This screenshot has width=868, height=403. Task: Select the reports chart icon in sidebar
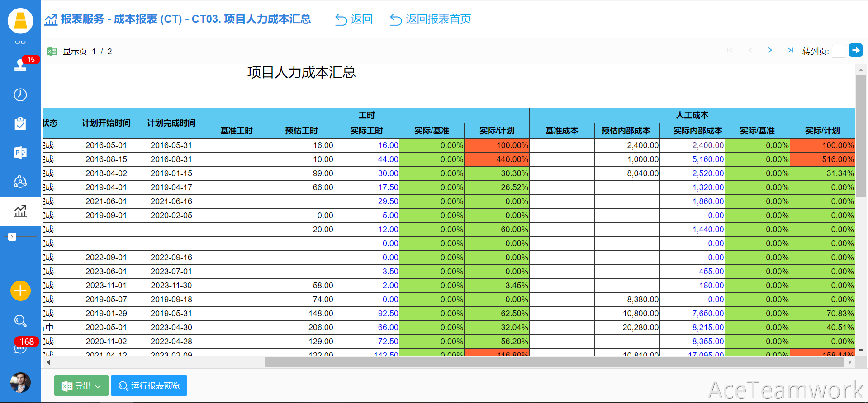pyautogui.click(x=20, y=211)
